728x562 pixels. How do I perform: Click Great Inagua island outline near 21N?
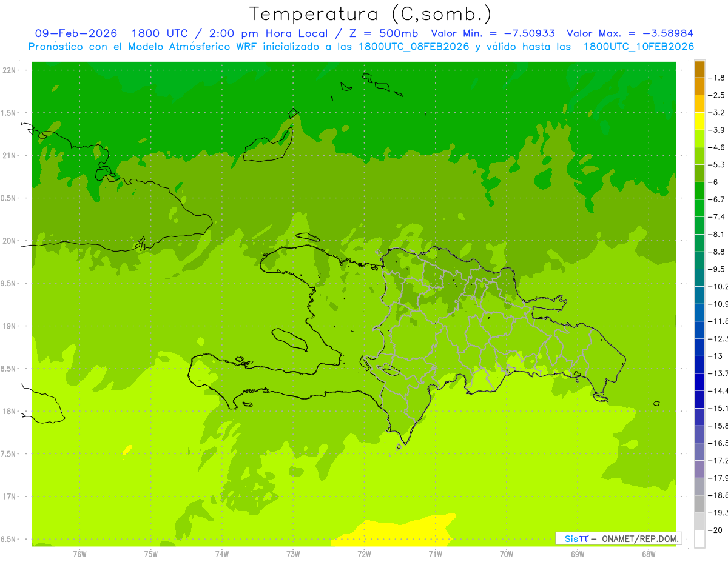coord(269,144)
